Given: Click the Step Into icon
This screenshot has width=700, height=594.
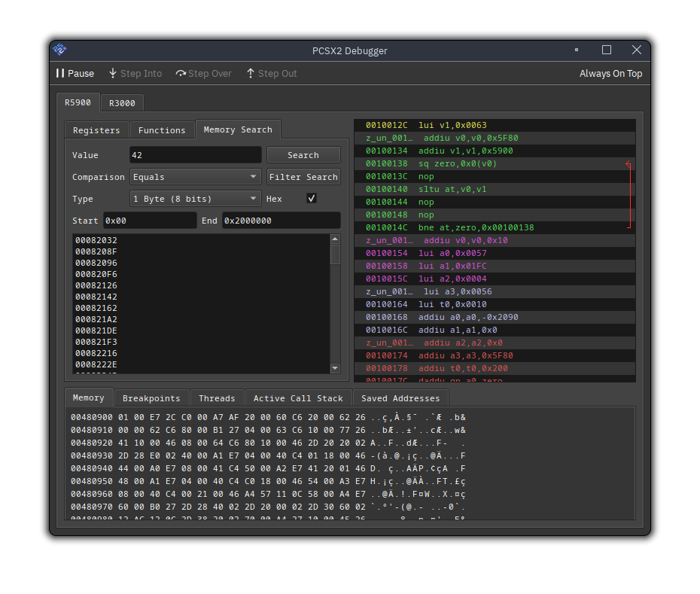Looking at the screenshot, I should point(113,74).
